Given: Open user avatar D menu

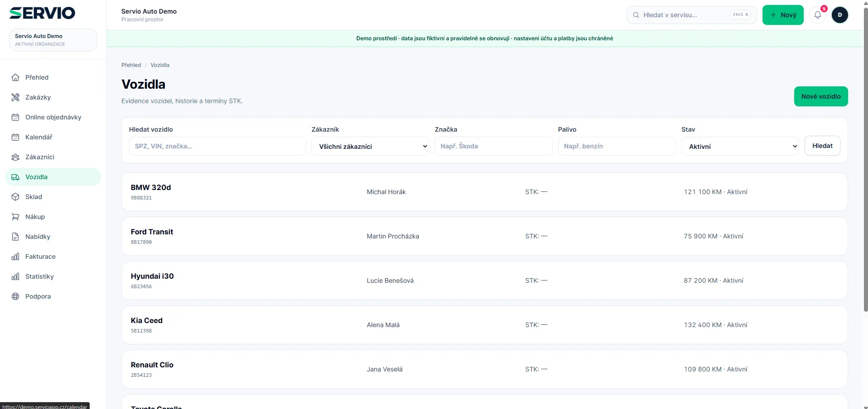Looking at the screenshot, I should pyautogui.click(x=840, y=15).
